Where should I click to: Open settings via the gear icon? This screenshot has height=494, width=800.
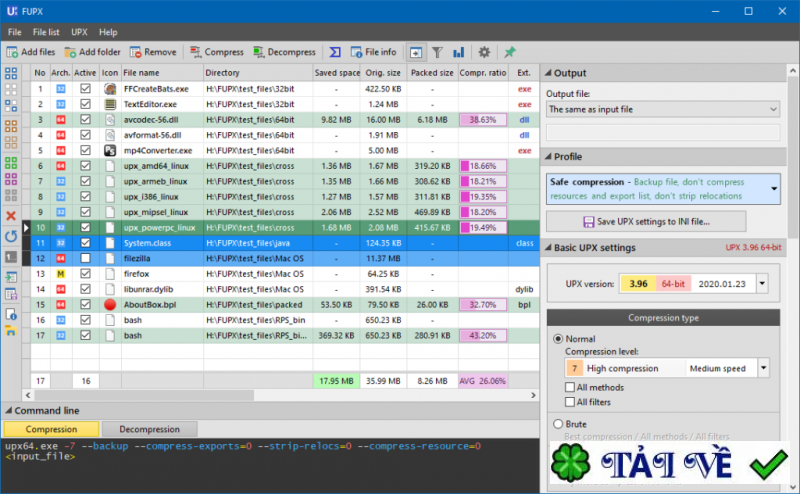coord(484,52)
